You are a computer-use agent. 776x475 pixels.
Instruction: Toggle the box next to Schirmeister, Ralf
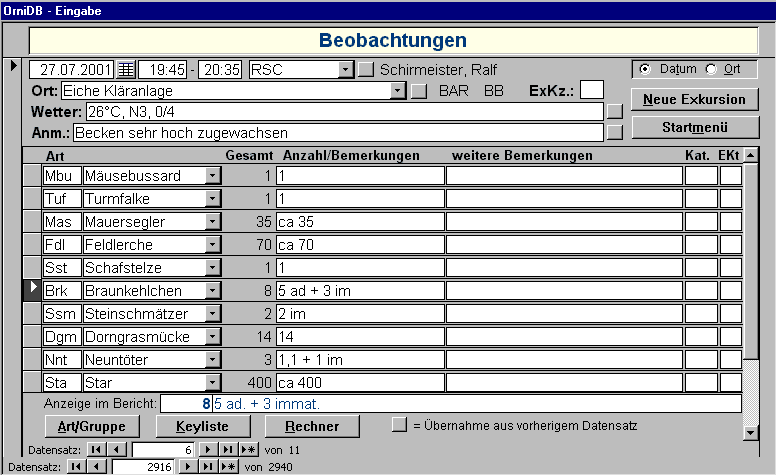[x=367, y=70]
